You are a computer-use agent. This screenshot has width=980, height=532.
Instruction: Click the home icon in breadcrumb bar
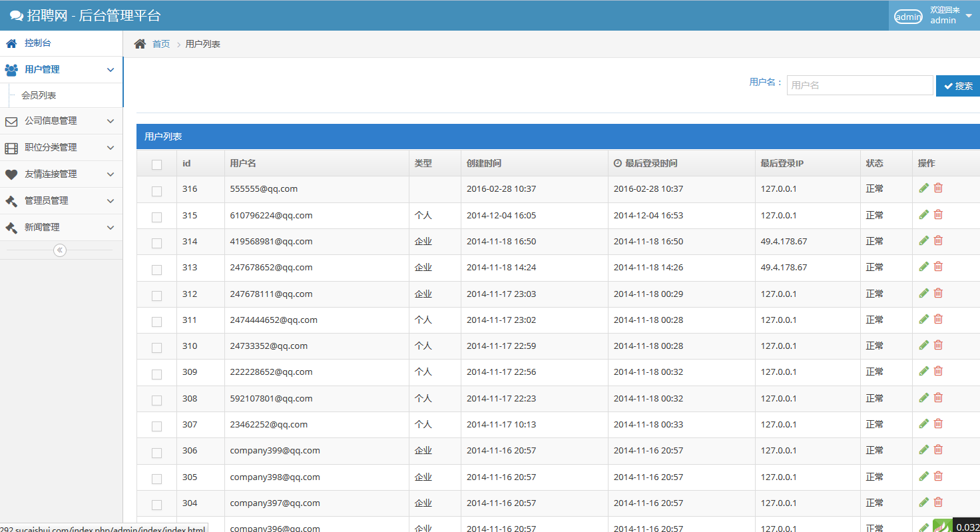(140, 44)
